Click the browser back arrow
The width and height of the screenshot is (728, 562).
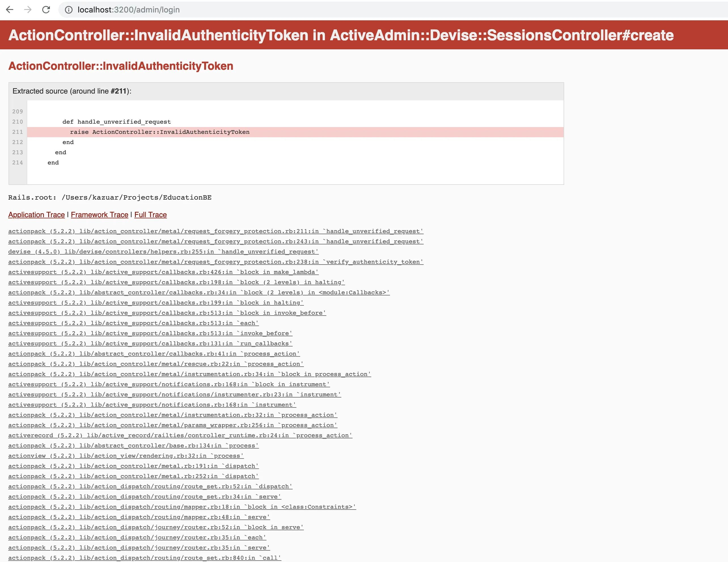point(10,10)
